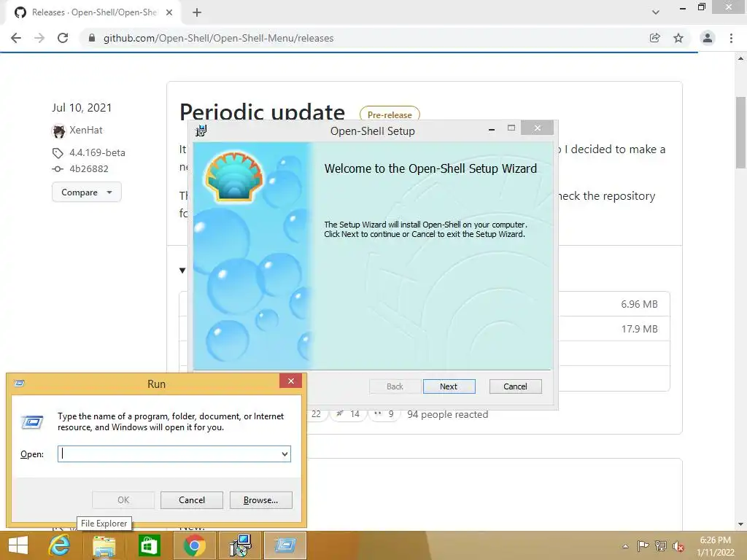Click the reaction count 9 button

point(384,414)
